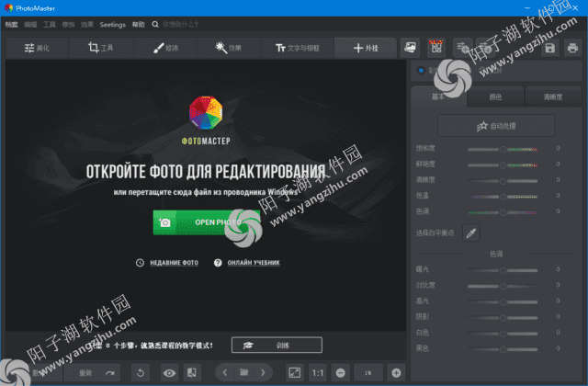Click the reset circular arrow icon
Image resolution: width=588 pixels, height=386 pixels.
pos(141,372)
